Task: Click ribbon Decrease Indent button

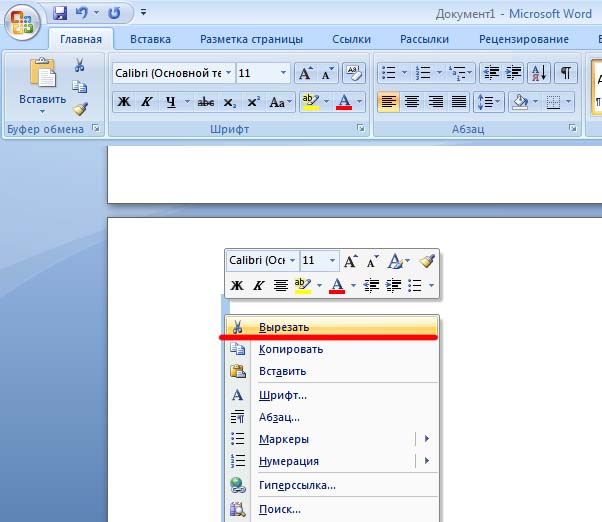Action: click(x=491, y=73)
